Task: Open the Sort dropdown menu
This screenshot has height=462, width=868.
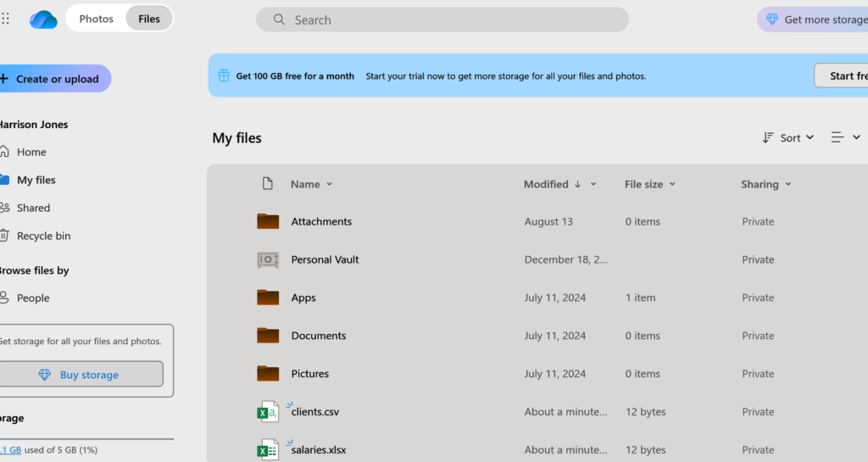Action: 788,137
